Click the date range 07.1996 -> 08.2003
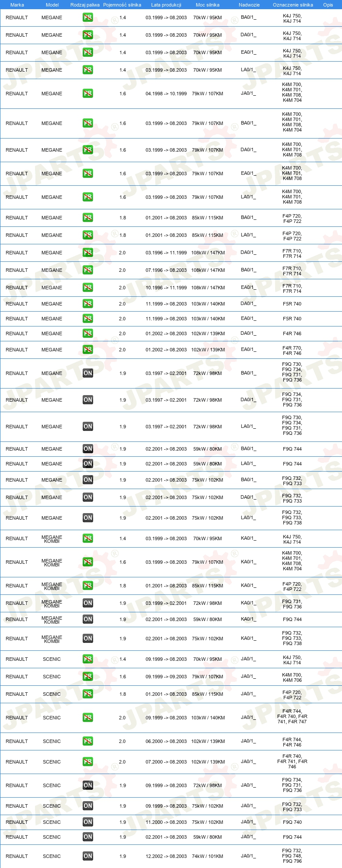342x868 pixels. pos(166,270)
